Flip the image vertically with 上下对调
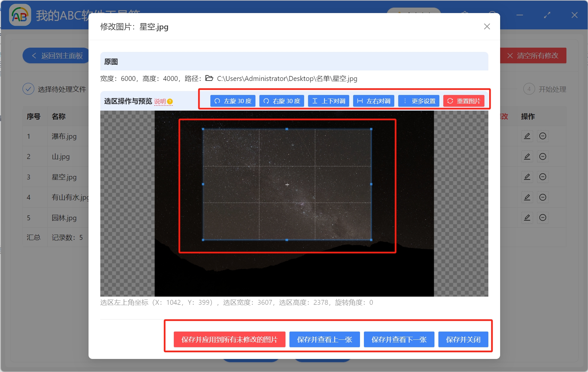Image resolution: width=588 pixels, height=372 pixels. pos(329,101)
